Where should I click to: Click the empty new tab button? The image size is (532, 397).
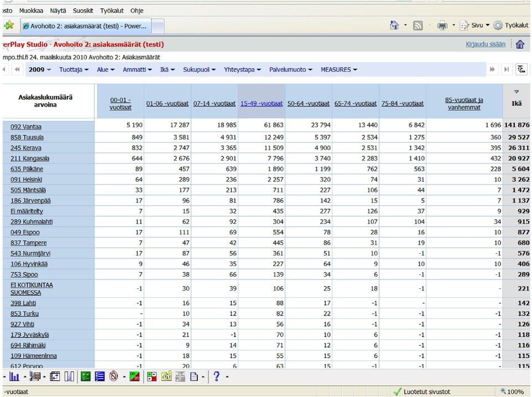click(x=158, y=26)
